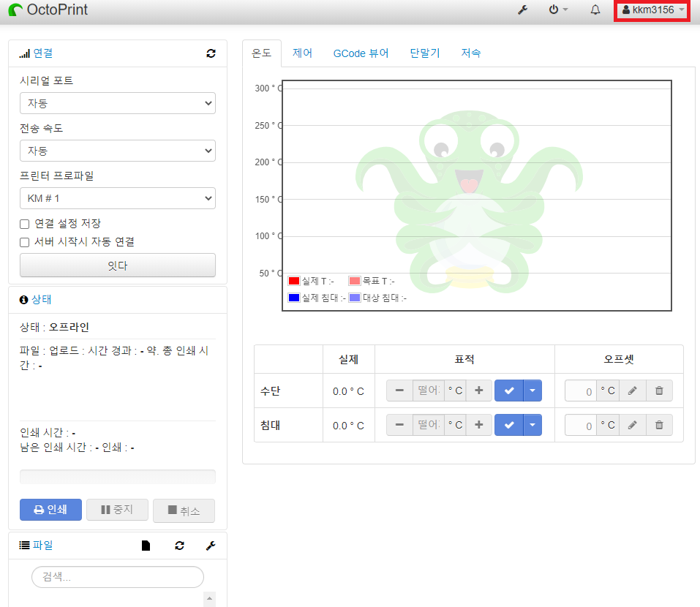
Task: Click the OctoPrint logo
Action: [48, 10]
